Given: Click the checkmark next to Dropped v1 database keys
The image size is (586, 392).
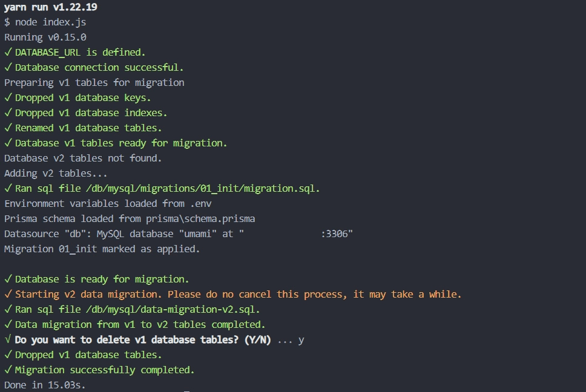Looking at the screenshot, I should (x=8, y=97).
